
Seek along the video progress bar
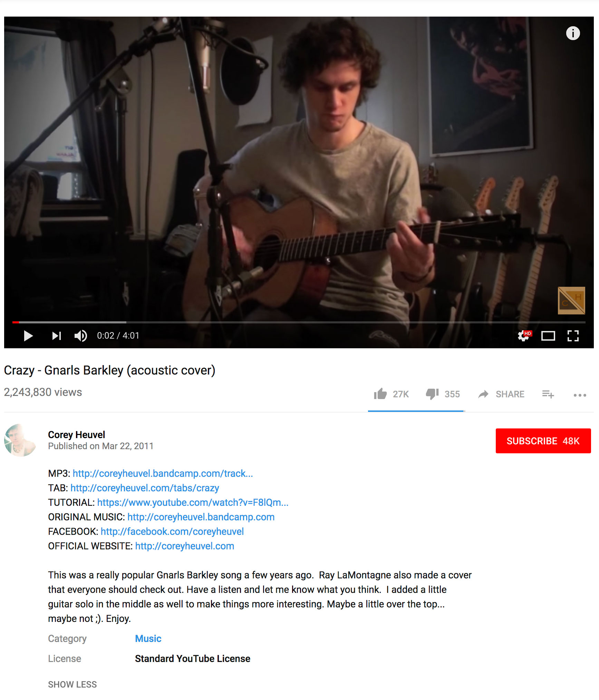[299, 322]
